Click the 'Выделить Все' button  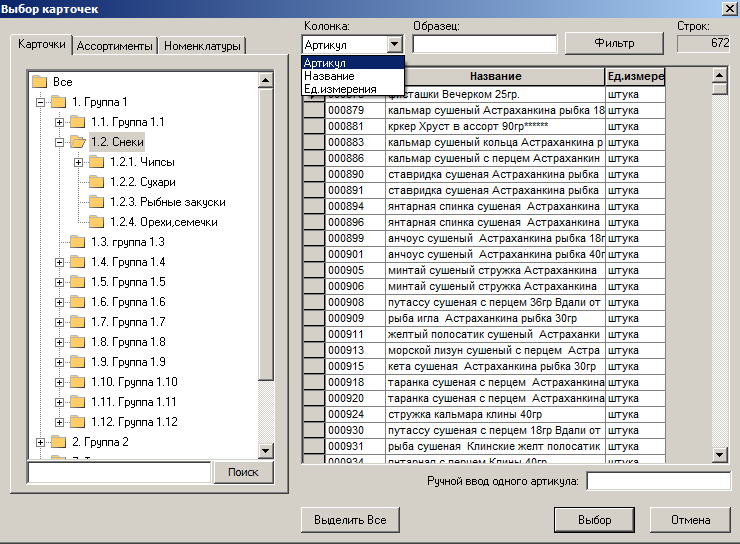(x=350, y=520)
